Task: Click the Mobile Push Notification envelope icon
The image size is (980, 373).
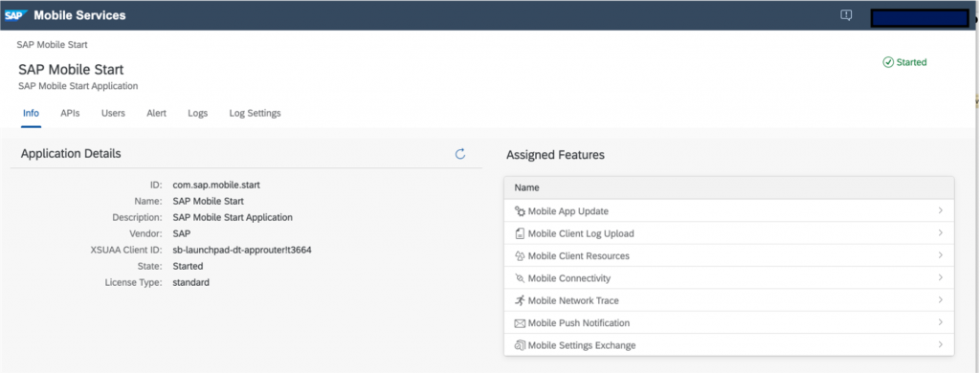Action: pos(520,323)
